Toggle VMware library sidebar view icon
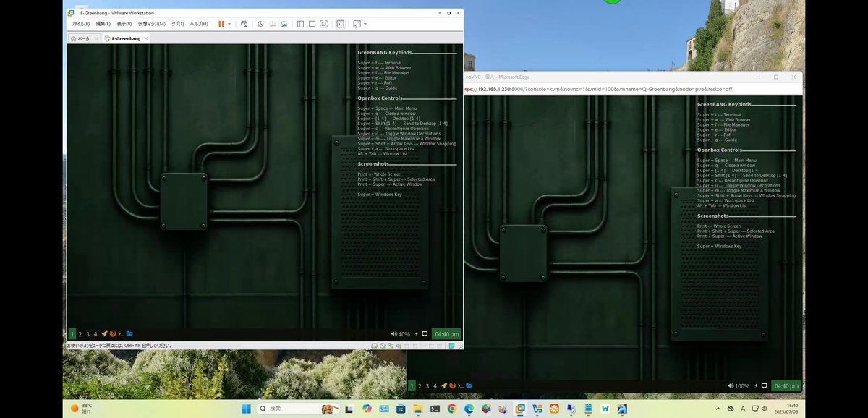The width and height of the screenshot is (868, 418). click(x=299, y=24)
